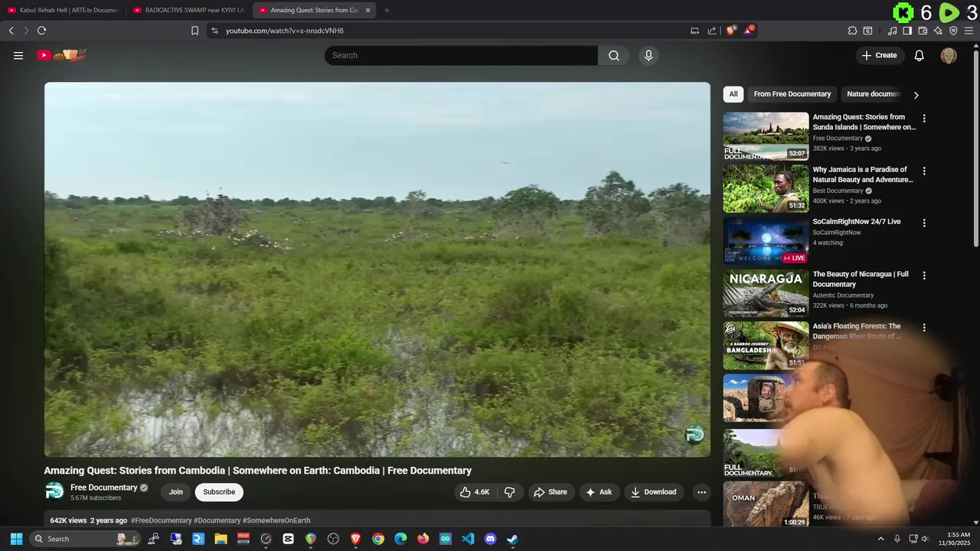The width and height of the screenshot is (980, 551).
Task: Show more filter chips with arrow
Action: (x=916, y=95)
